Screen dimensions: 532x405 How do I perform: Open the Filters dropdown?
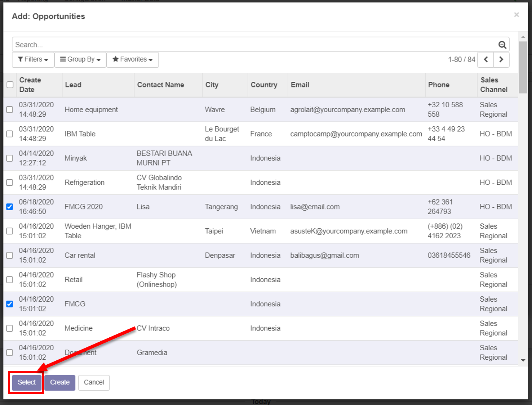[x=33, y=59]
